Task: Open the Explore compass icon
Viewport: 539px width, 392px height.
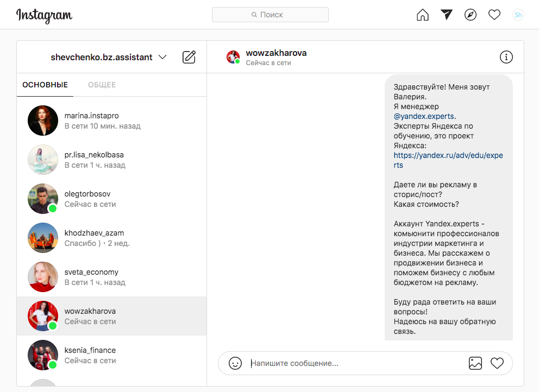Action: pyautogui.click(x=470, y=15)
